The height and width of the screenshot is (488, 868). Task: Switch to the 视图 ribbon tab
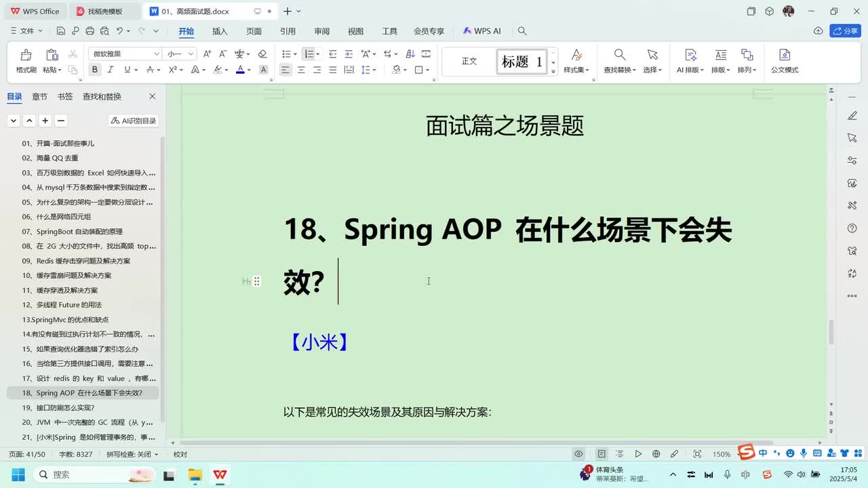[355, 31]
